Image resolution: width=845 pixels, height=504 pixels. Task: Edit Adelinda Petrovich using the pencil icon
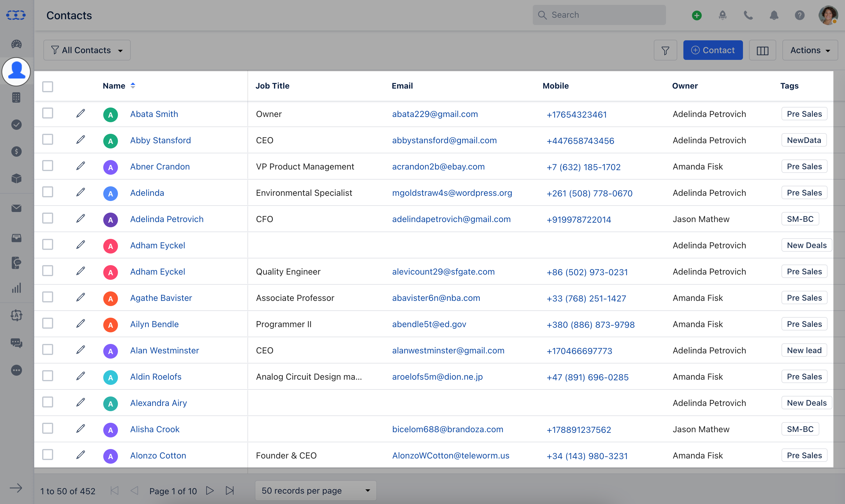pyautogui.click(x=80, y=218)
